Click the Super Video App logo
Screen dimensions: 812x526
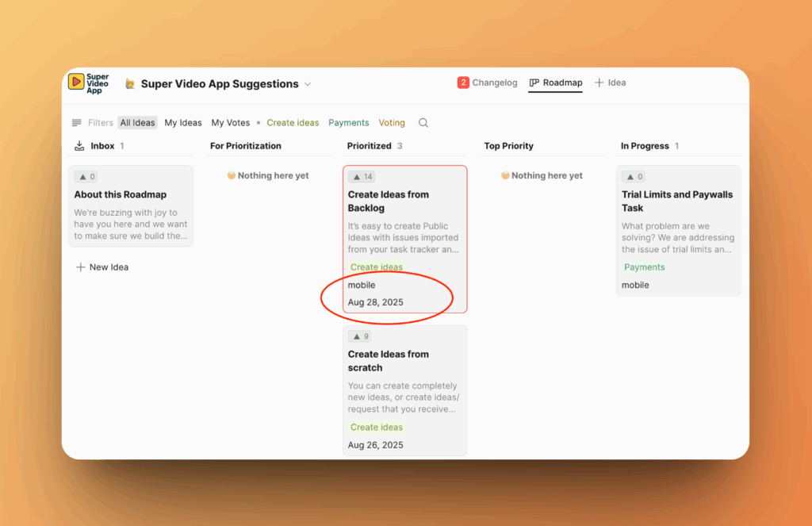point(88,83)
